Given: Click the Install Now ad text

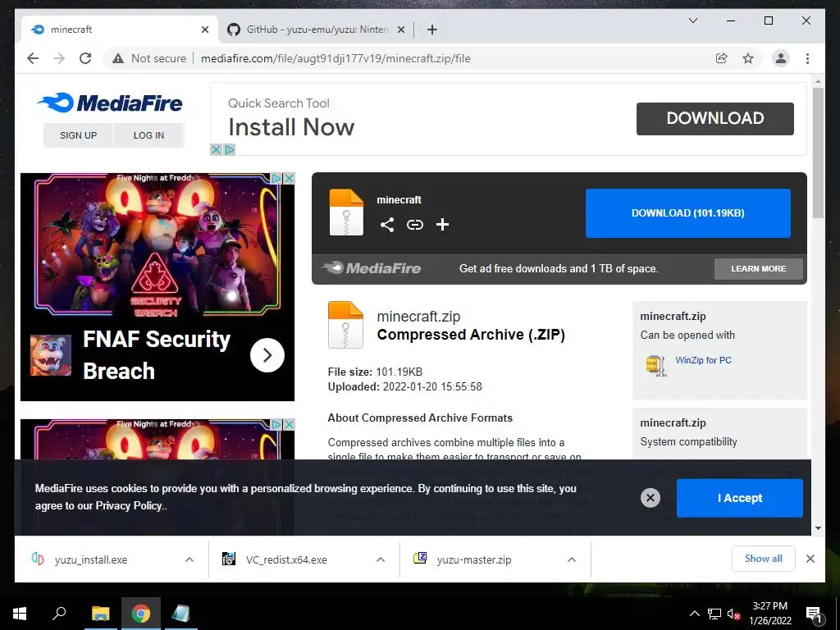Looking at the screenshot, I should pos(291,127).
